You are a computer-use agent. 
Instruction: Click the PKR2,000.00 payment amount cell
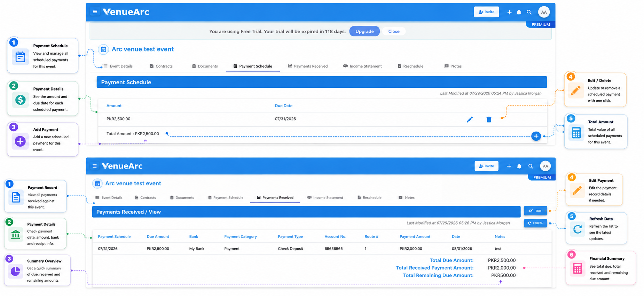click(411, 249)
